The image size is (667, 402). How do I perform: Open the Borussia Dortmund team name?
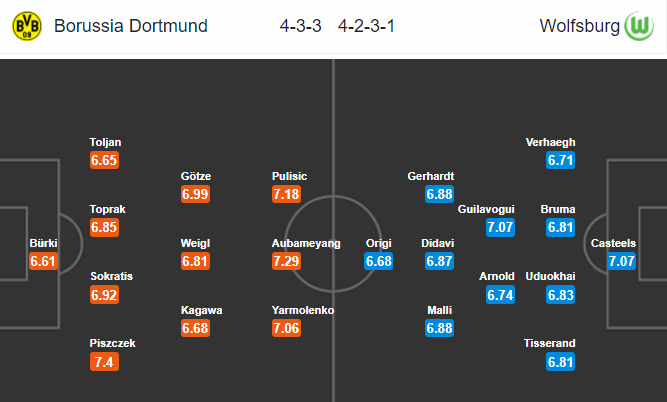point(131,26)
